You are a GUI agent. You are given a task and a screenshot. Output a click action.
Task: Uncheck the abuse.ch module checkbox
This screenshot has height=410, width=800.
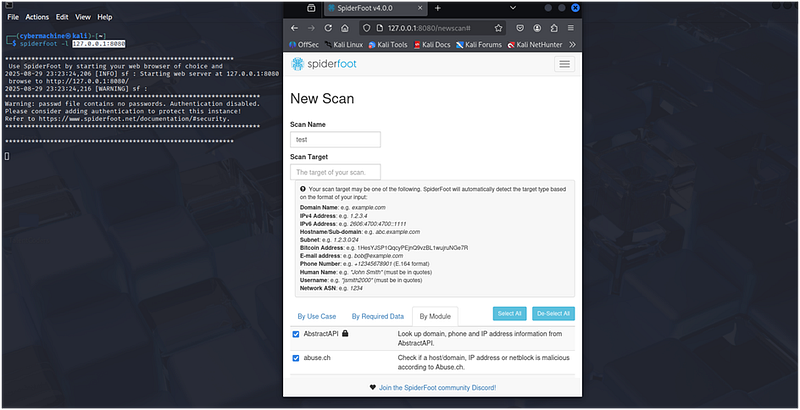tap(295, 358)
